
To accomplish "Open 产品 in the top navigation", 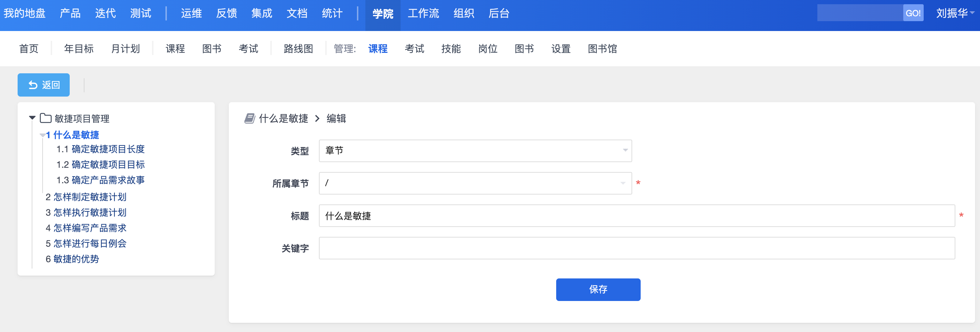I will pyautogui.click(x=70, y=13).
